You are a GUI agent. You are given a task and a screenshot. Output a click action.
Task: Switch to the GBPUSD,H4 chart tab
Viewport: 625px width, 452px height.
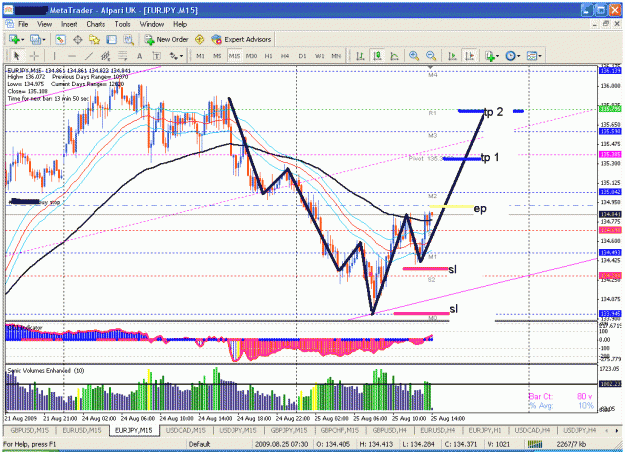click(389, 430)
